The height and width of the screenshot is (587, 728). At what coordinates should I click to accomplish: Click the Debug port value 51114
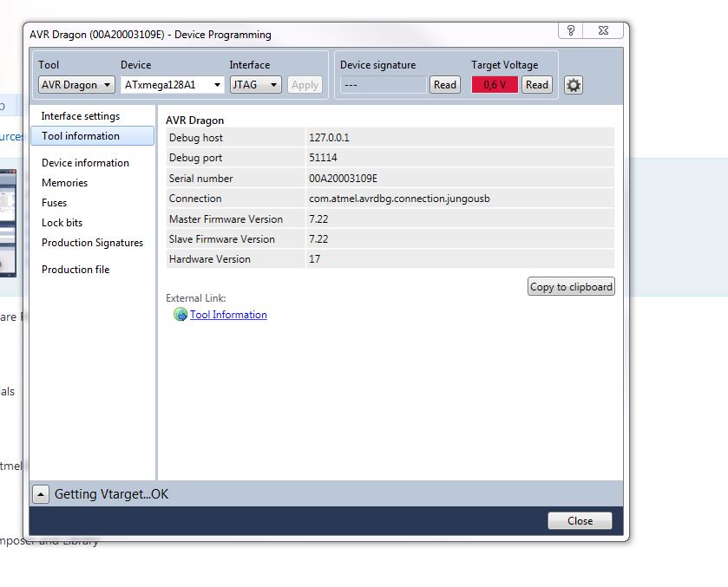click(x=323, y=158)
